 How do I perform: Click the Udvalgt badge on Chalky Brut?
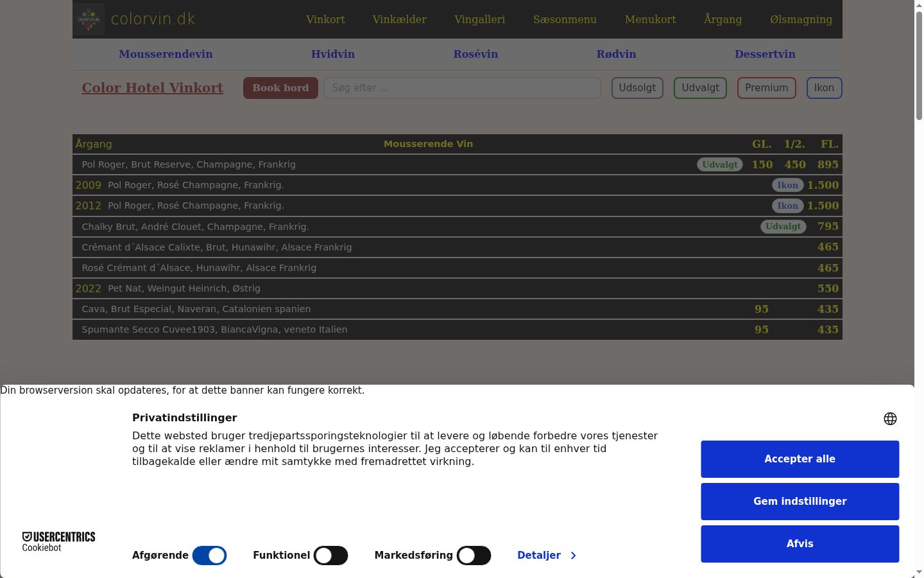pyautogui.click(x=783, y=226)
